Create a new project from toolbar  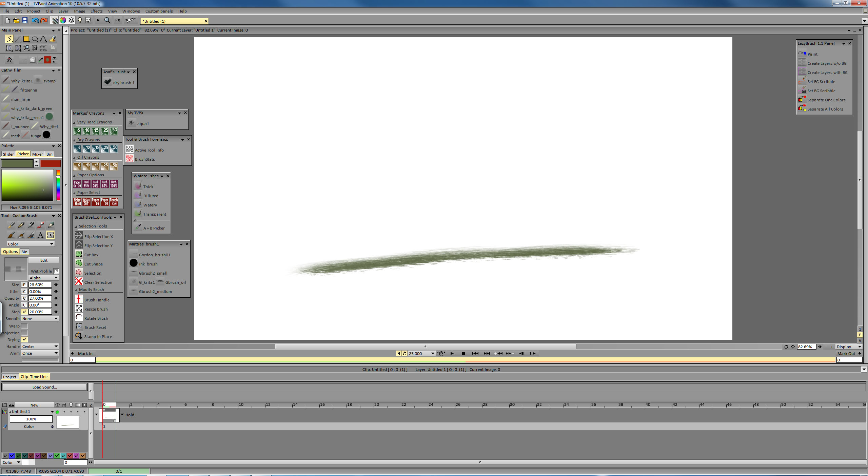[x=7, y=20]
